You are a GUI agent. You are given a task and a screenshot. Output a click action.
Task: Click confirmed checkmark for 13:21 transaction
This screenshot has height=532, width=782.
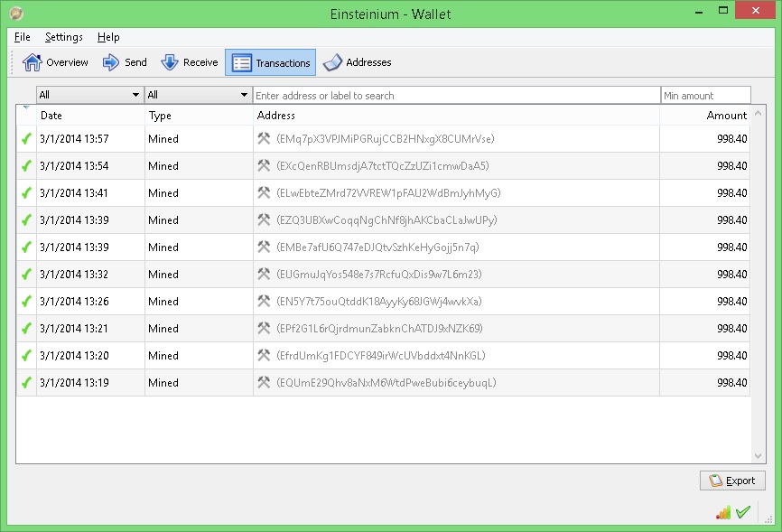point(26,329)
